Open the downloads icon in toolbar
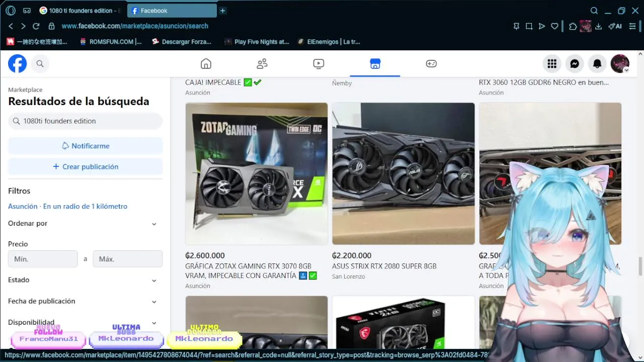 [599, 26]
